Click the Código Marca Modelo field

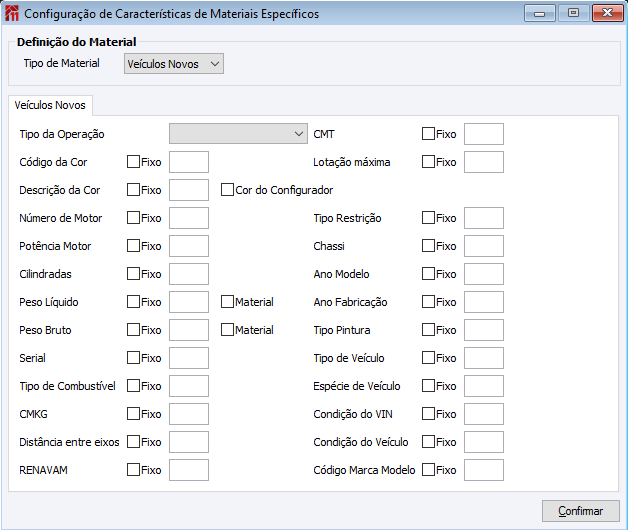point(484,470)
